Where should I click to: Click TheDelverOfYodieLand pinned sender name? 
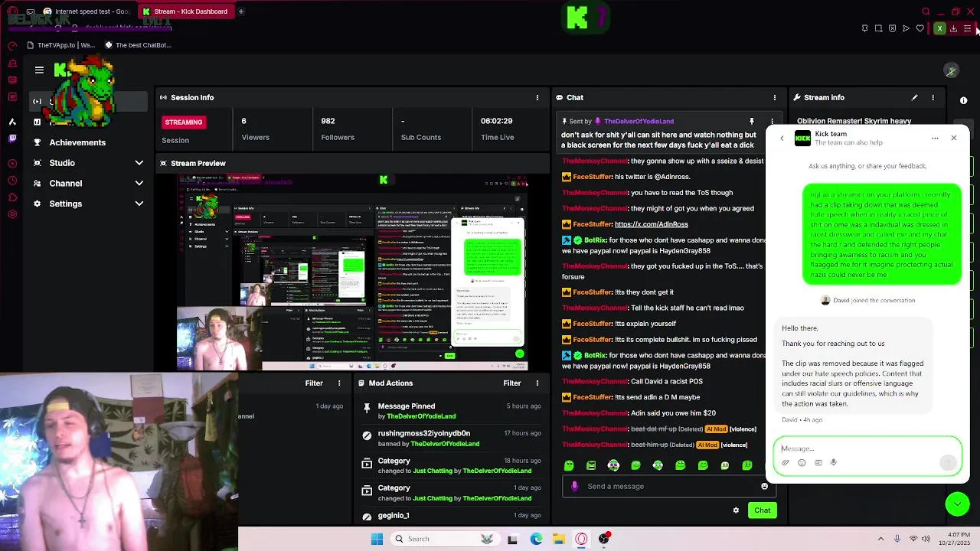639,121
